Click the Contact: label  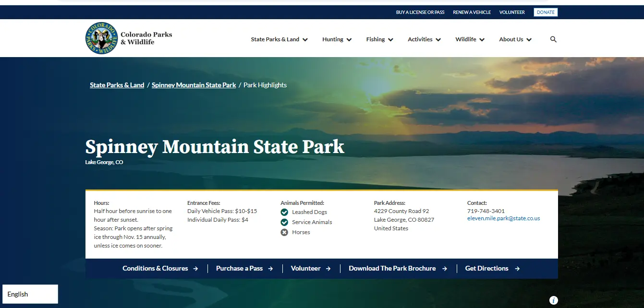pyautogui.click(x=477, y=203)
